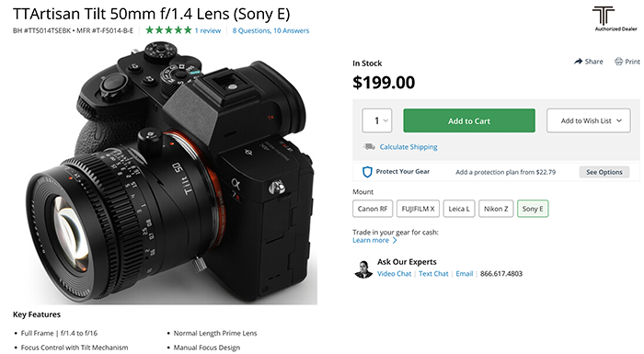The height and width of the screenshot is (354, 644).
Task: Start a Video Chat with experts
Action: (395, 273)
